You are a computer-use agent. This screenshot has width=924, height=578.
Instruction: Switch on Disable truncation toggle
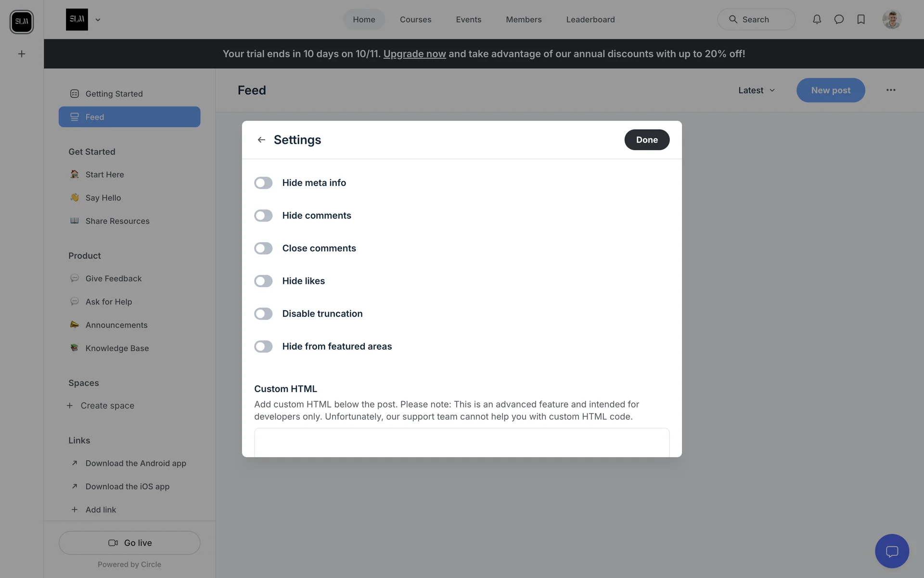263,314
